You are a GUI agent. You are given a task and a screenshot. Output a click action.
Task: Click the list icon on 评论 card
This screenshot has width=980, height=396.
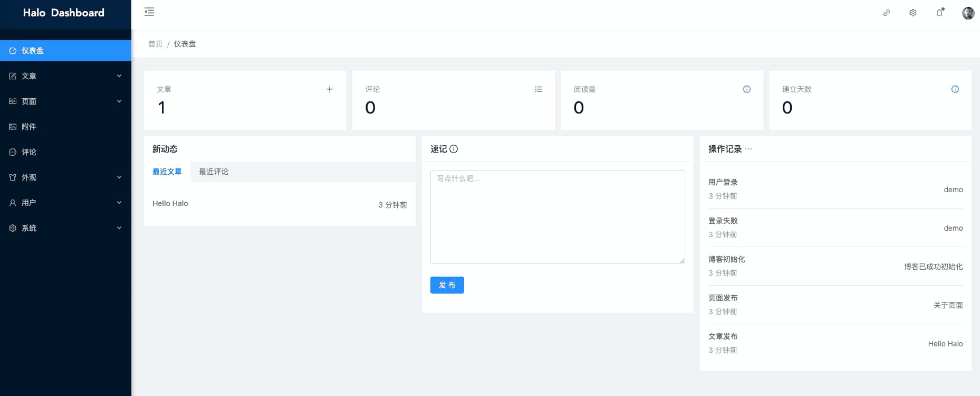pos(539,89)
